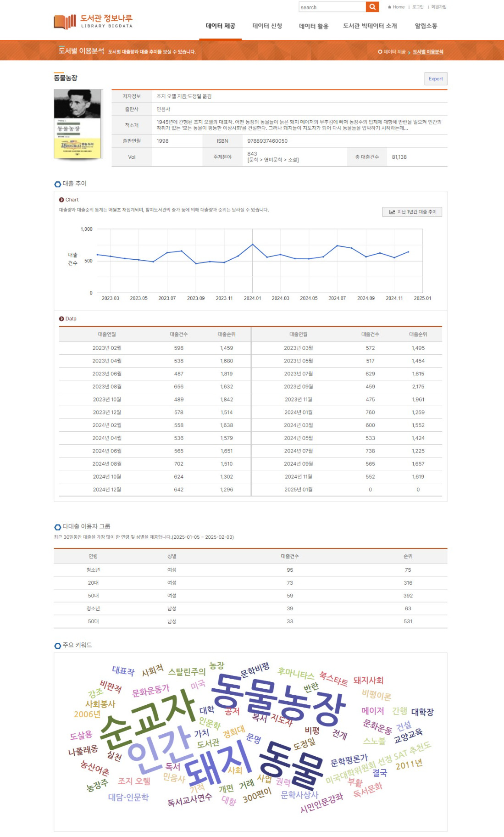Screen dimensions: 504x837
Task: Click into the search input field
Action: point(332,7)
